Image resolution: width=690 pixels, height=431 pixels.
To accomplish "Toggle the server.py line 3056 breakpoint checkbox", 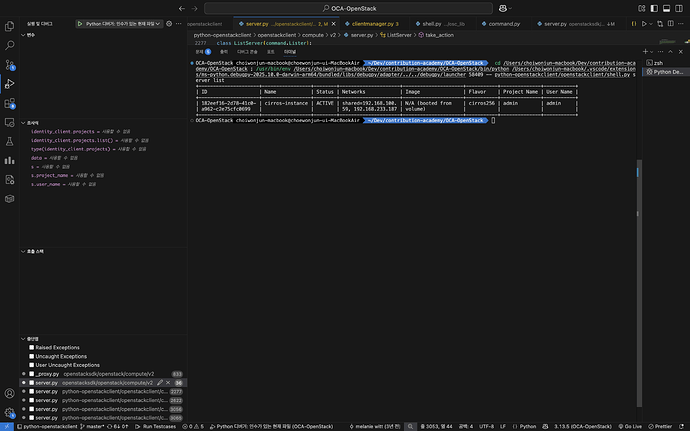I will point(31,409).
